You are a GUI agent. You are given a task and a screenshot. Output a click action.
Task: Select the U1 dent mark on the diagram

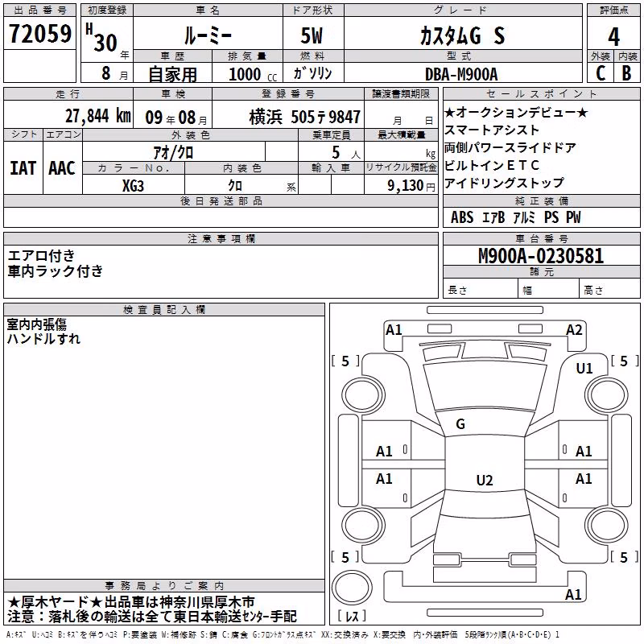[584, 369]
